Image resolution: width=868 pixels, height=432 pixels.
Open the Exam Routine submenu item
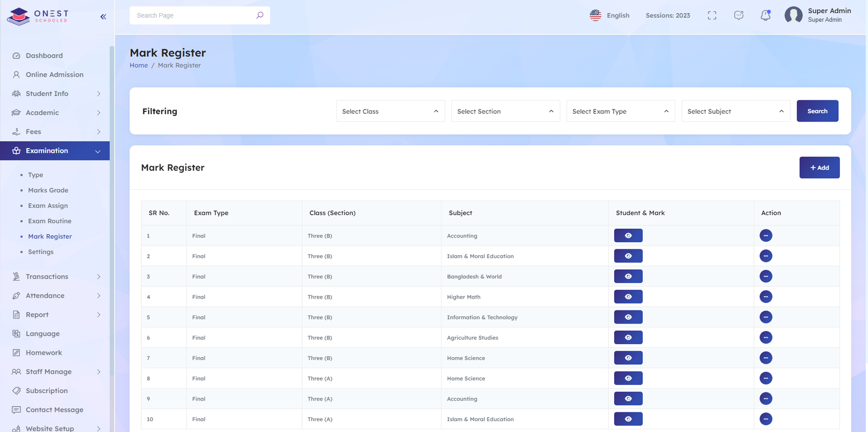point(49,221)
